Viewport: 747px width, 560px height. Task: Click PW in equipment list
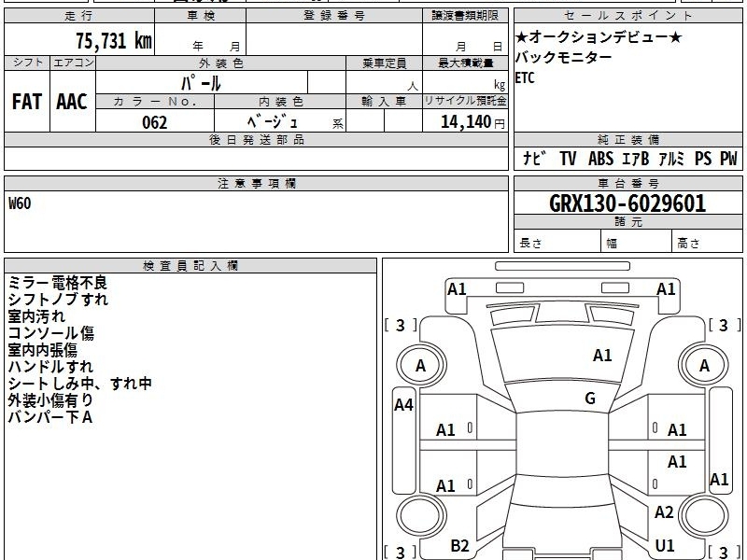(x=728, y=158)
